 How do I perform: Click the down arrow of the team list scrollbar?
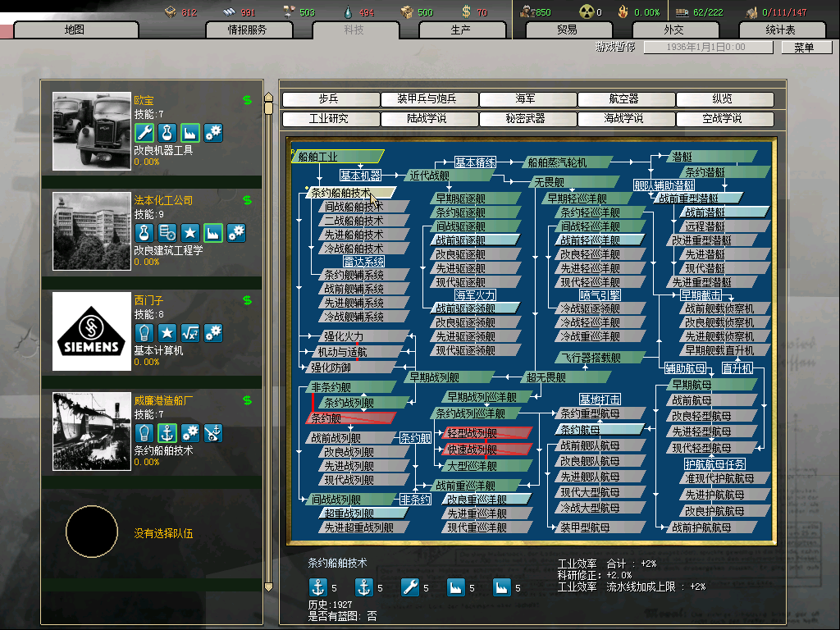[267, 587]
